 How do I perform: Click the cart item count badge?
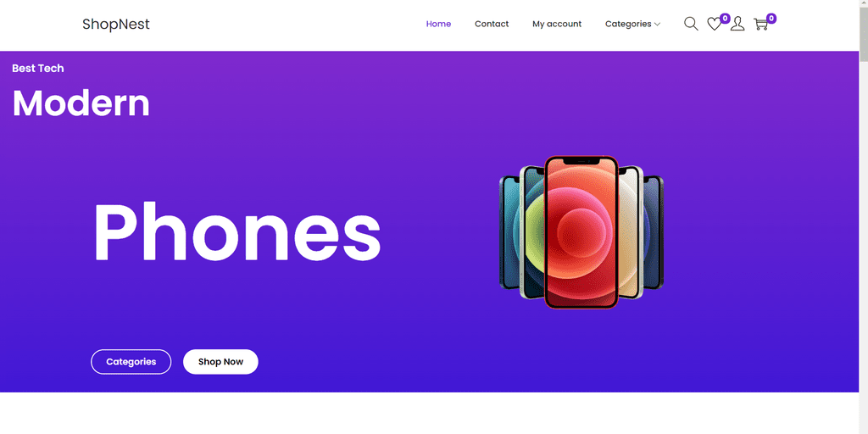tap(771, 19)
